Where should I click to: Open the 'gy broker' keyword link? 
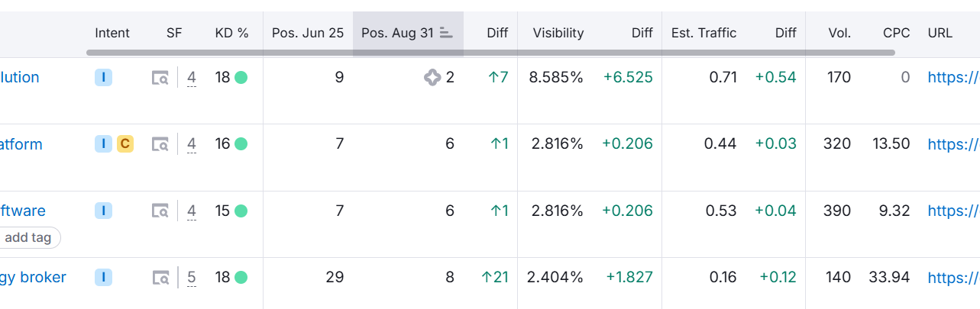[x=33, y=278]
